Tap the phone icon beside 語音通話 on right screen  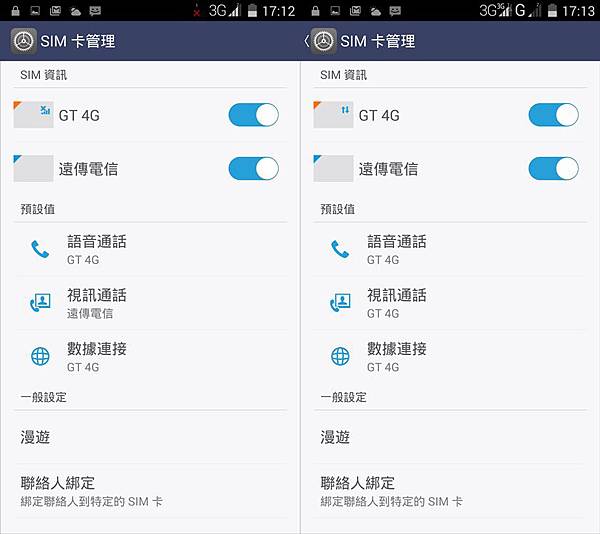(x=340, y=249)
